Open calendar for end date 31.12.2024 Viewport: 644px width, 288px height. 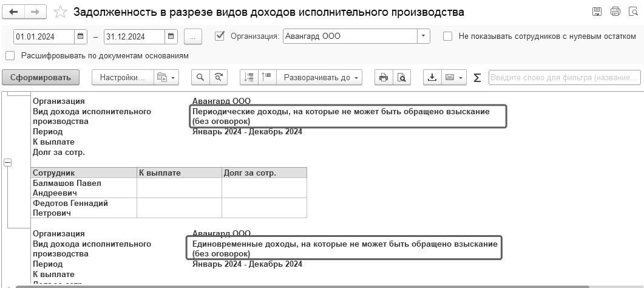[171, 36]
